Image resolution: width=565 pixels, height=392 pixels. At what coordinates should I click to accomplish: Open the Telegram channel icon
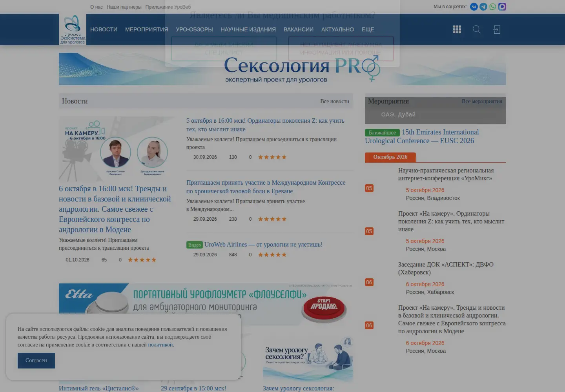click(x=483, y=7)
